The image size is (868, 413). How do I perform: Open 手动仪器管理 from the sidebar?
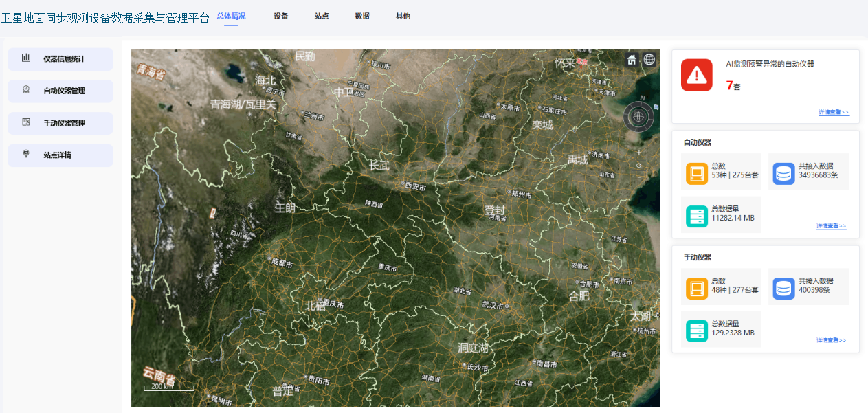[60, 123]
